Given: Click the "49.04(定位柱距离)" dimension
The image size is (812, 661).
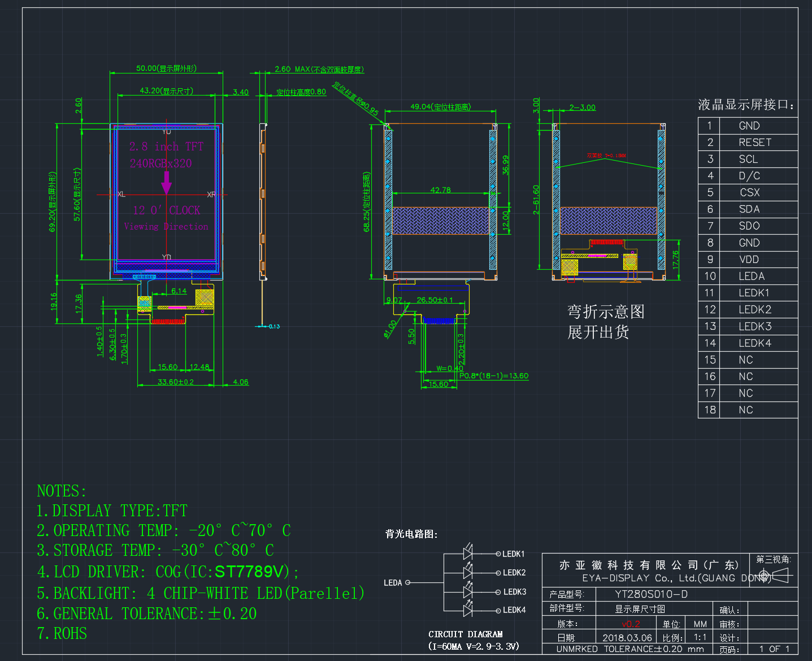Looking at the screenshot, I should (x=441, y=107).
